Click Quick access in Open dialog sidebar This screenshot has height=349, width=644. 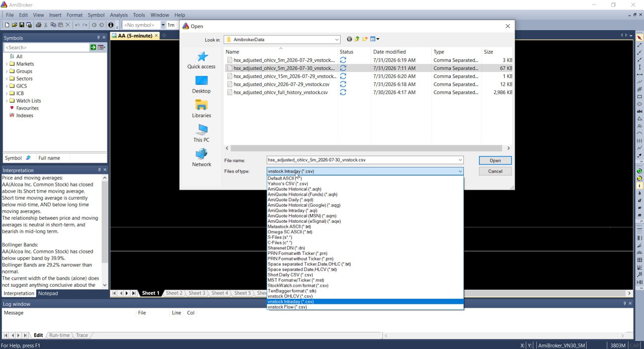(x=201, y=60)
